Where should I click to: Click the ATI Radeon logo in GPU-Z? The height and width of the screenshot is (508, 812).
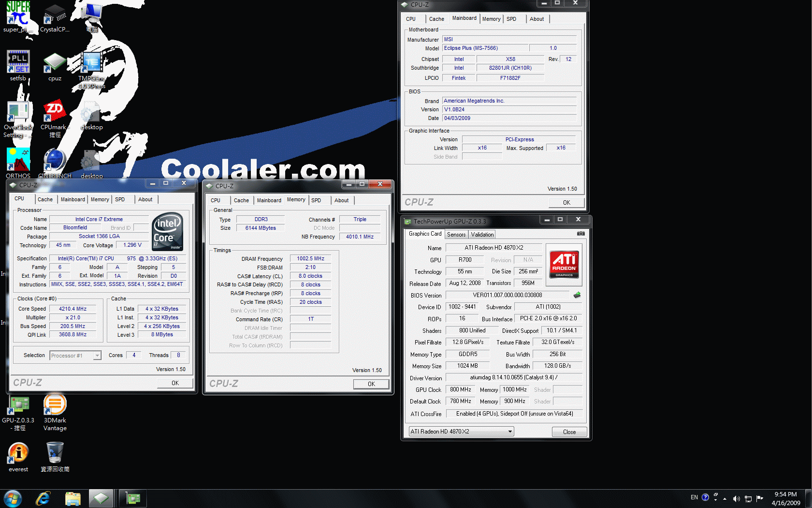pos(564,265)
